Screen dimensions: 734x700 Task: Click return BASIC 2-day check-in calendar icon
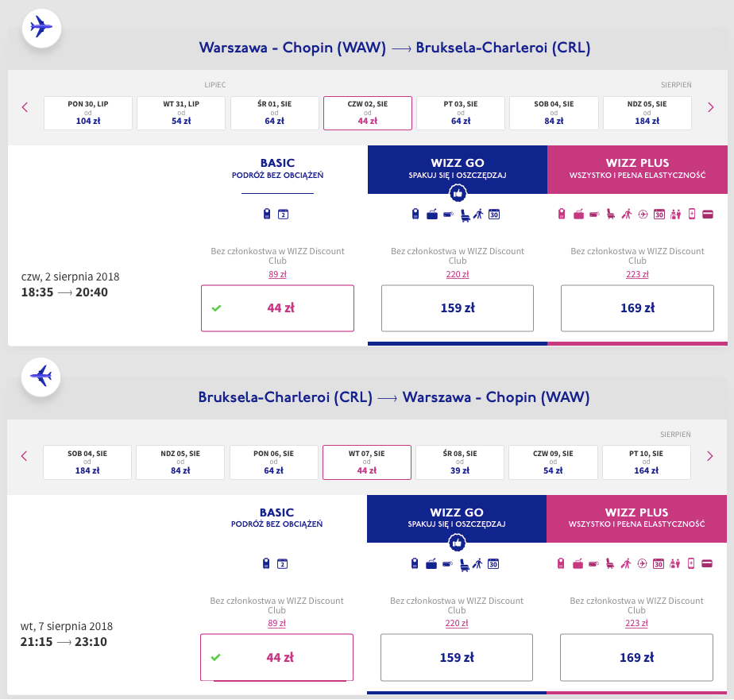pos(282,564)
